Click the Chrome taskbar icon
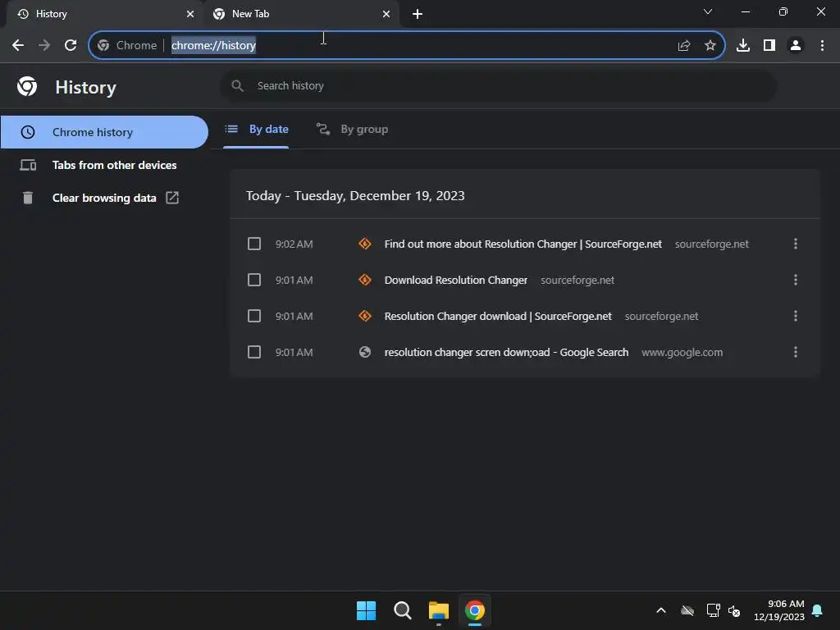The height and width of the screenshot is (630, 840). pyautogui.click(x=475, y=610)
